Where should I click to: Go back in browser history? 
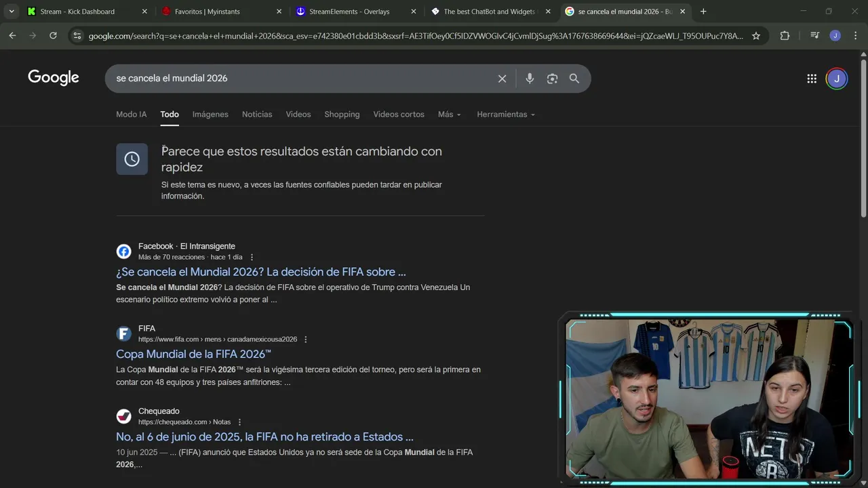pyautogui.click(x=12, y=36)
